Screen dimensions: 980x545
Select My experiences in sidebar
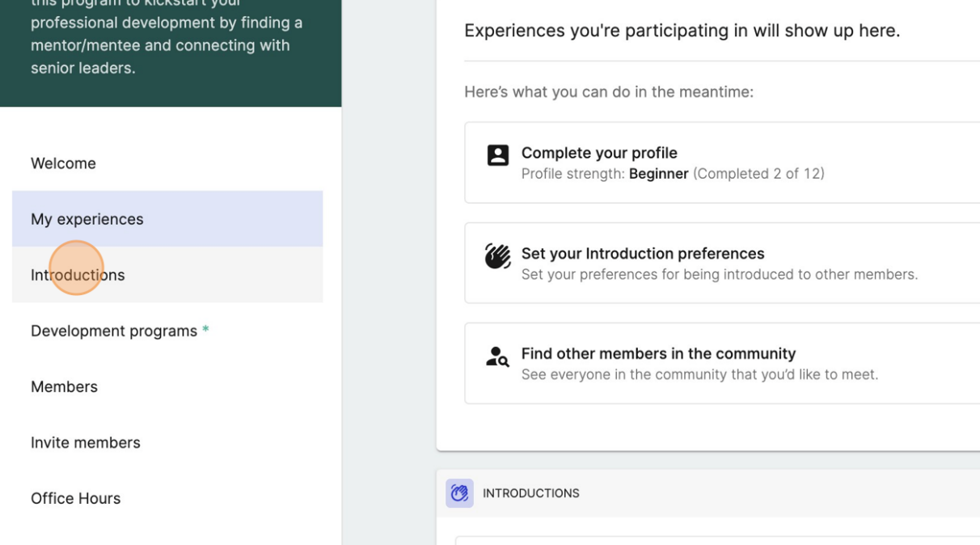pyautogui.click(x=167, y=219)
